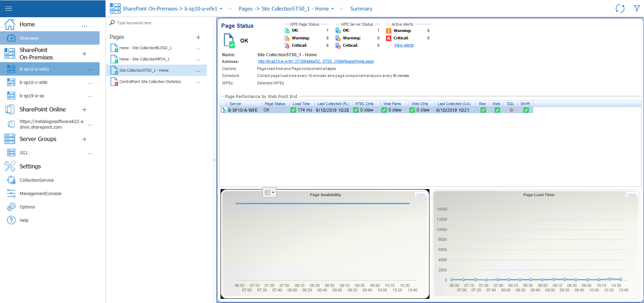Viewport: 644px width, 303px height.
Task: Open options for Home - Site CollectionMPS4_1
Action: (x=198, y=59)
